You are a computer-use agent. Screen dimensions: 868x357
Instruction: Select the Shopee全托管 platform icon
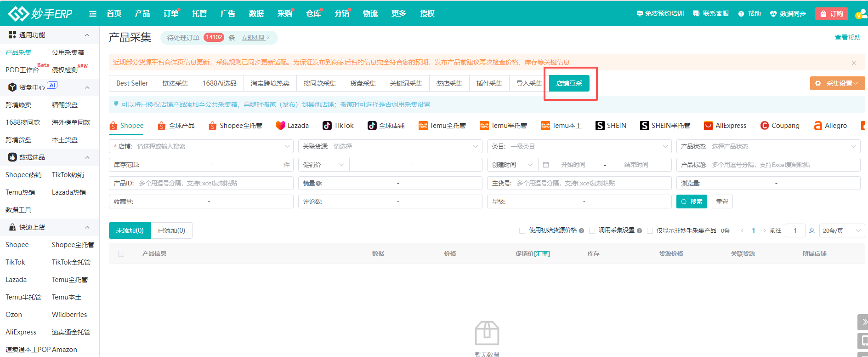click(x=212, y=126)
